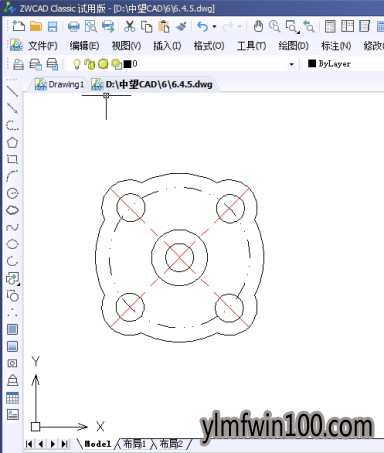Toggle layer 0 on/off lightbulb
Image resolution: width=384 pixels, height=453 pixels.
(x=77, y=64)
